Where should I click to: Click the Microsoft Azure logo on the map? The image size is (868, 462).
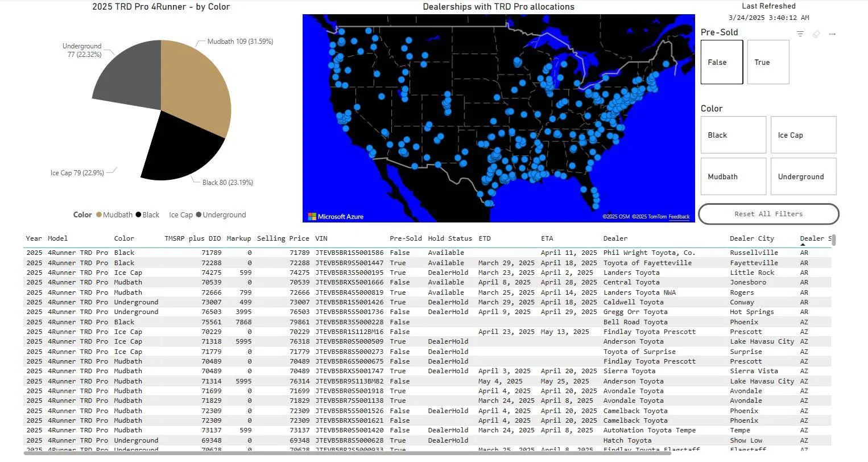[336, 217]
